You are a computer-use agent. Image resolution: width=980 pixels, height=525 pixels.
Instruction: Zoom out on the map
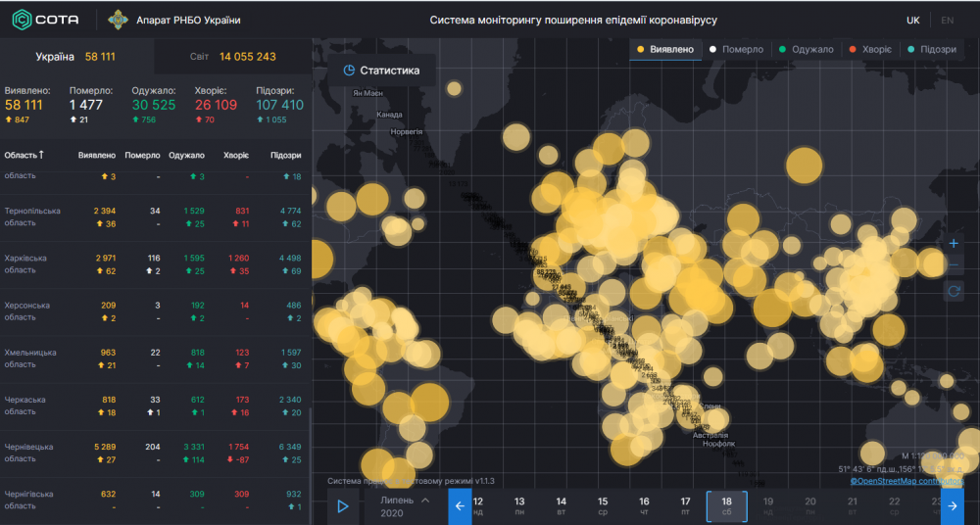954,266
